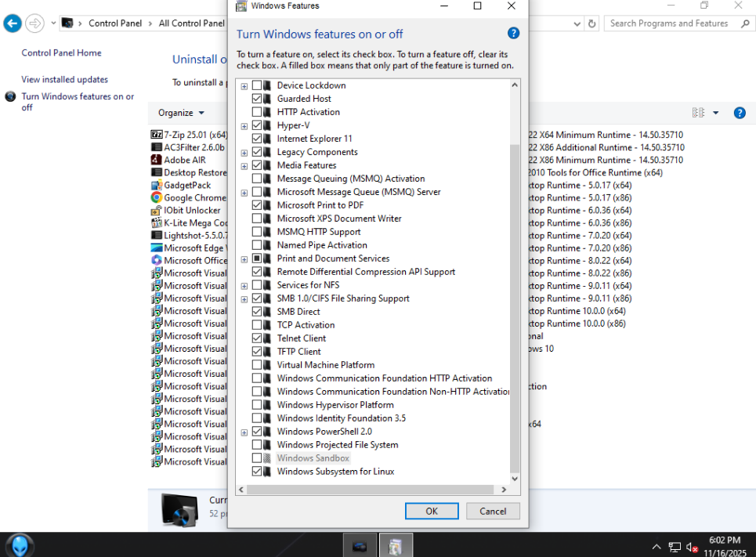The width and height of the screenshot is (756, 557).
Task: Open Control Panel Home link
Action: pyautogui.click(x=61, y=53)
